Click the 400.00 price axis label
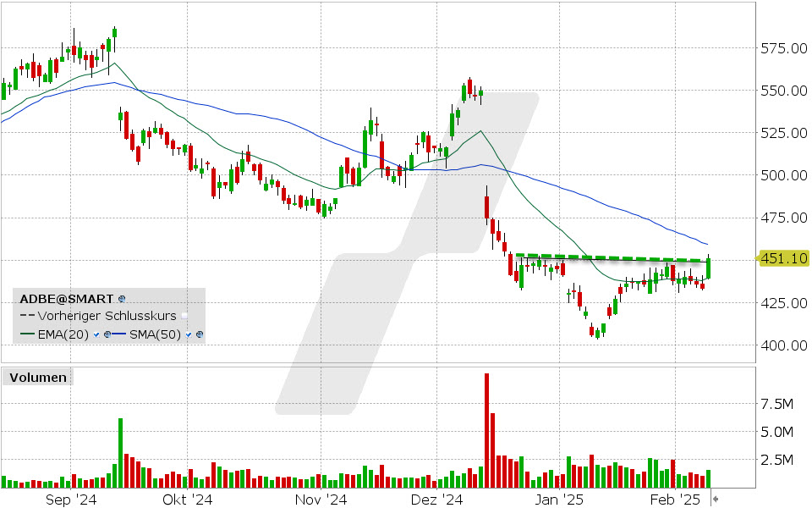The height and width of the screenshot is (508, 812). click(x=783, y=345)
